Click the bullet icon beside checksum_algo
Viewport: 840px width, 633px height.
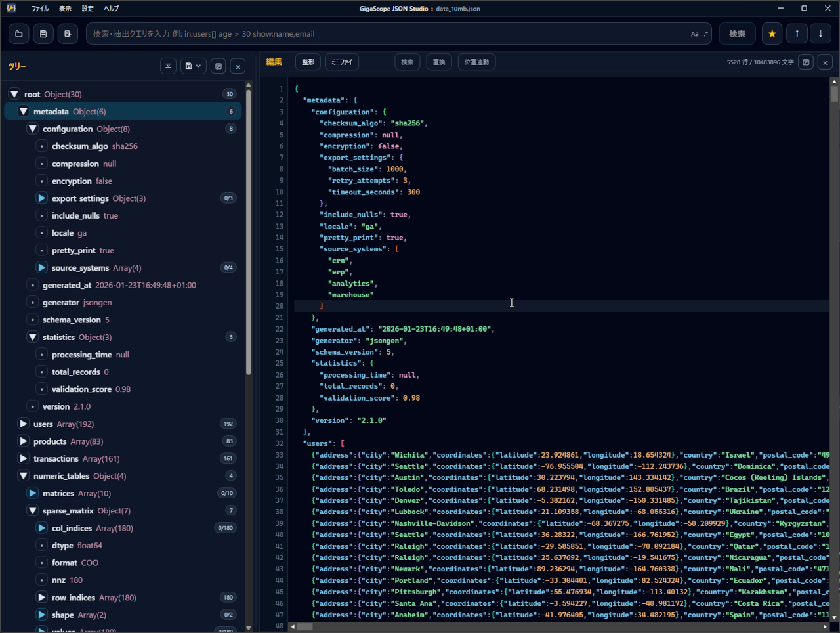[x=41, y=146]
